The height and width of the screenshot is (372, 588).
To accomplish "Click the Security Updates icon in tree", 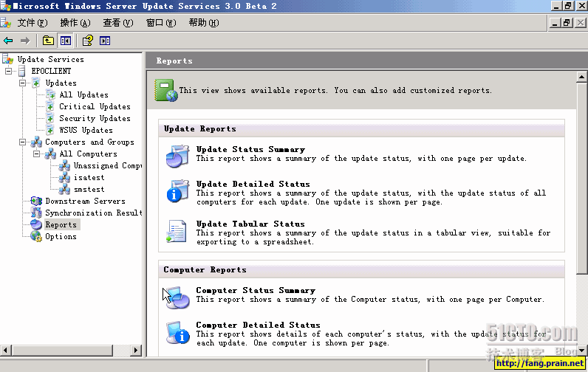I will tap(50, 118).
